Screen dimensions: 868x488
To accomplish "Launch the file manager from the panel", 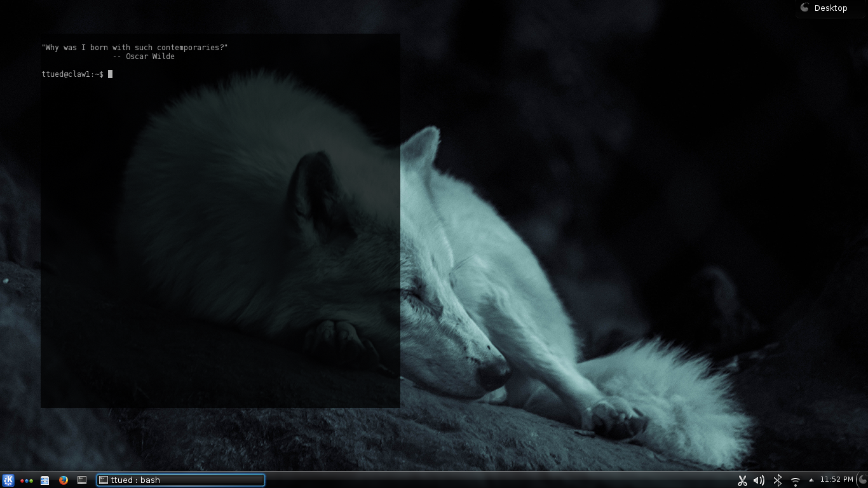I will pyautogui.click(x=45, y=480).
